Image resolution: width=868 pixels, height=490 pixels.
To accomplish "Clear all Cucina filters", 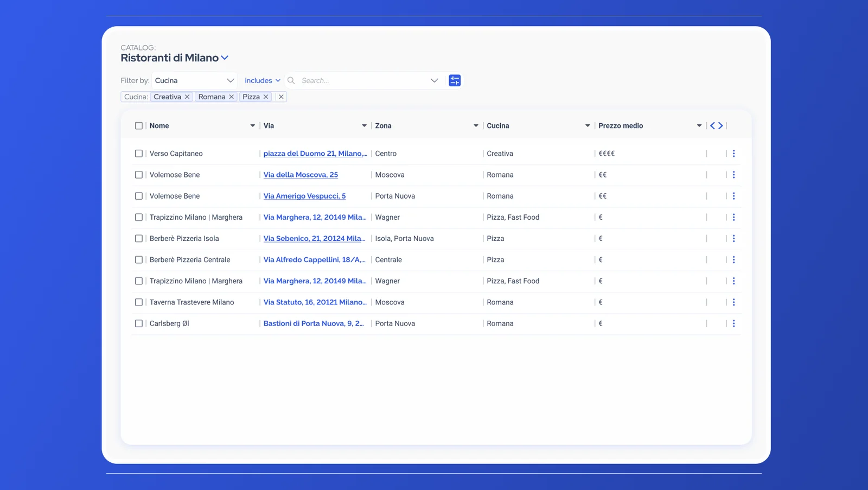I will [281, 97].
